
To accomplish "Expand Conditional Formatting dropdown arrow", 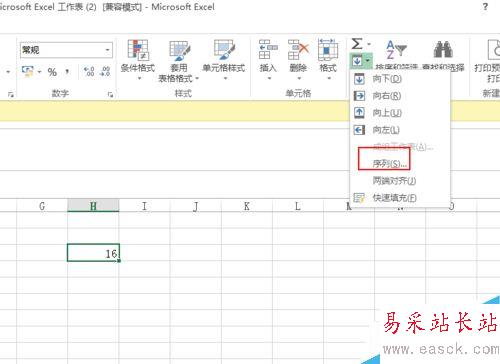I will click(x=139, y=79).
